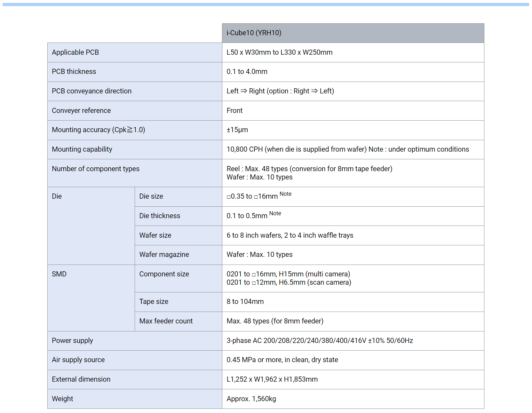Viewport: 532px width, 413px height.
Task: Click the Power supply voltage specification text
Action: (320, 341)
